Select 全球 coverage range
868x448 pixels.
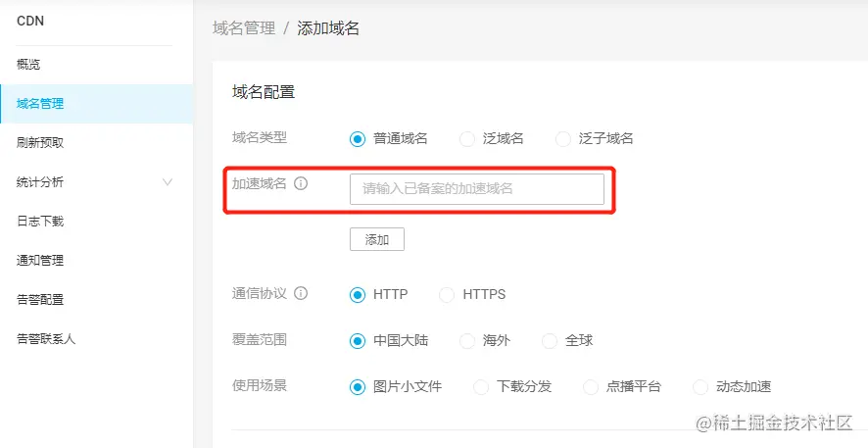550,340
